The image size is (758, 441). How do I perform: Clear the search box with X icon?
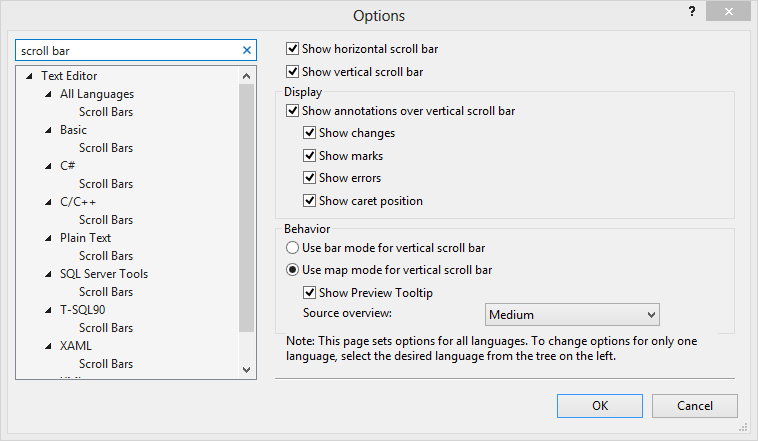tap(247, 50)
